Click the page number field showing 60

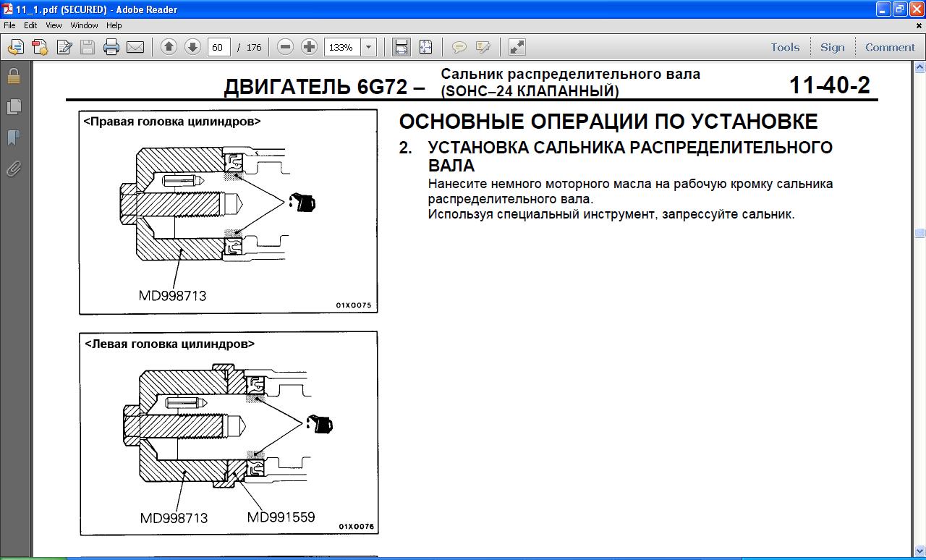click(218, 47)
